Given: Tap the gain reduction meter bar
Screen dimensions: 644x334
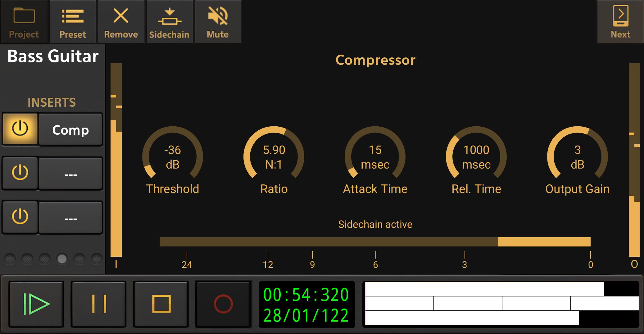Looking at the screenshot, I should [375, 242].
